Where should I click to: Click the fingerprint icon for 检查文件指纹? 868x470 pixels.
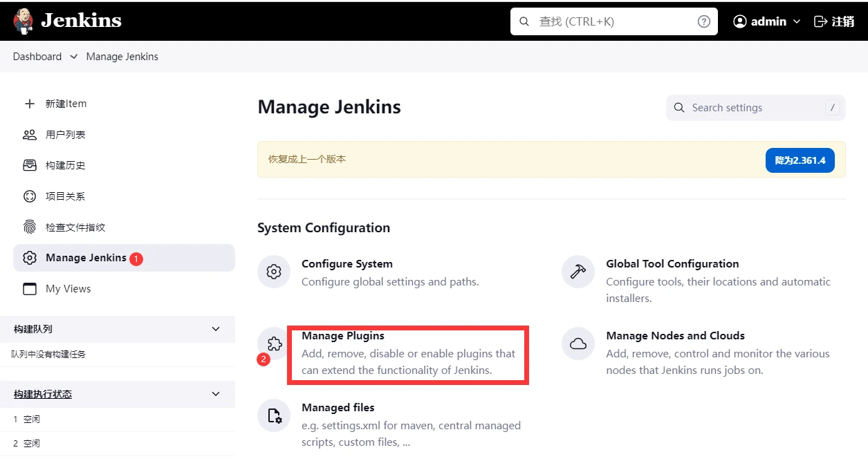click(x=30, y=227)
